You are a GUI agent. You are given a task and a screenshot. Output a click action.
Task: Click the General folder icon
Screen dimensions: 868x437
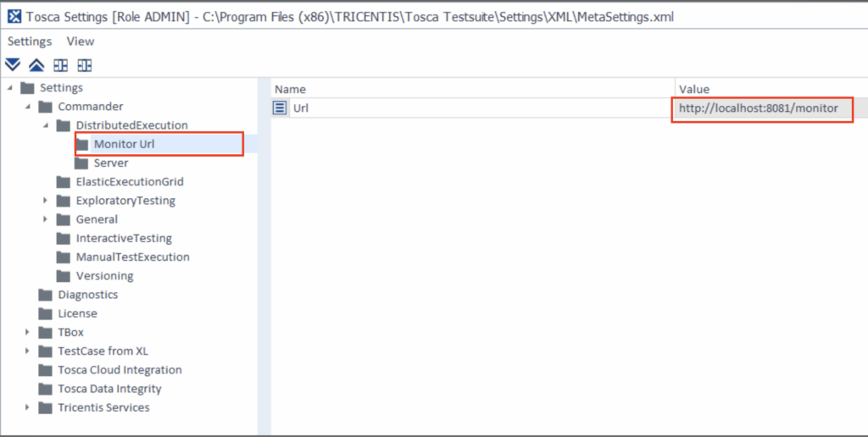[x=64, y=219]
